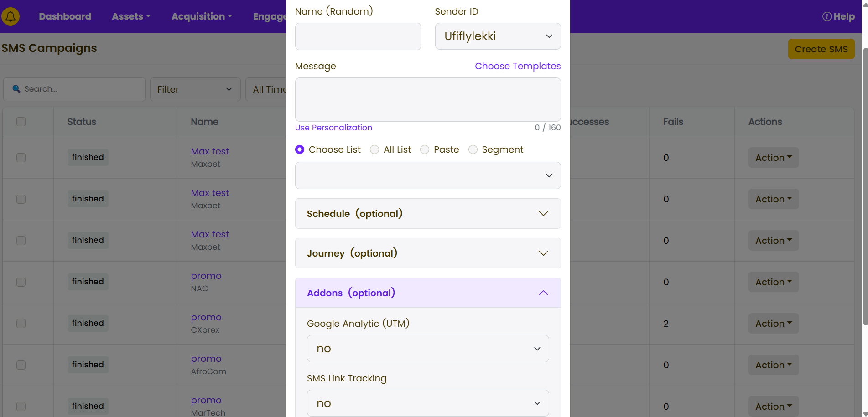Open the SMS Link Tracking dropdown
The image size is (868, 417).
(x=427, y=403)
